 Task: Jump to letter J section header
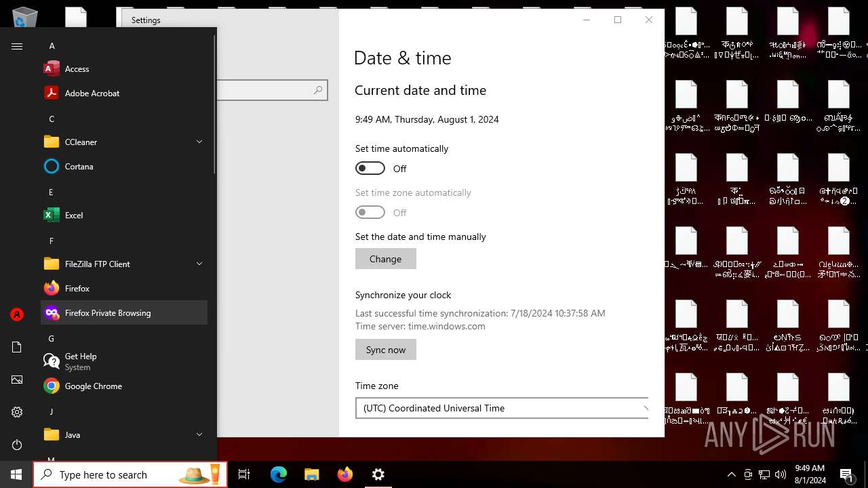point(51,411)
